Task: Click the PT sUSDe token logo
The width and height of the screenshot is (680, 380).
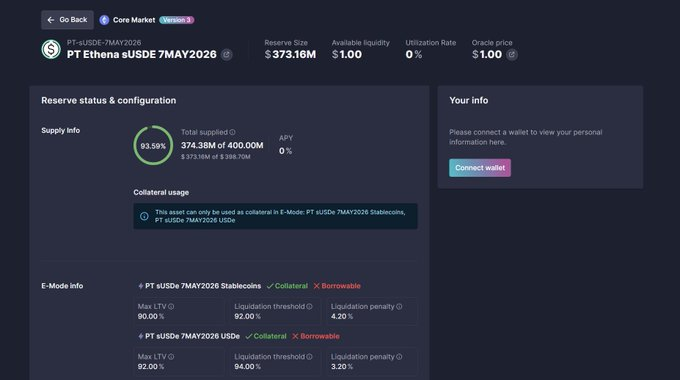Action: 51,49
